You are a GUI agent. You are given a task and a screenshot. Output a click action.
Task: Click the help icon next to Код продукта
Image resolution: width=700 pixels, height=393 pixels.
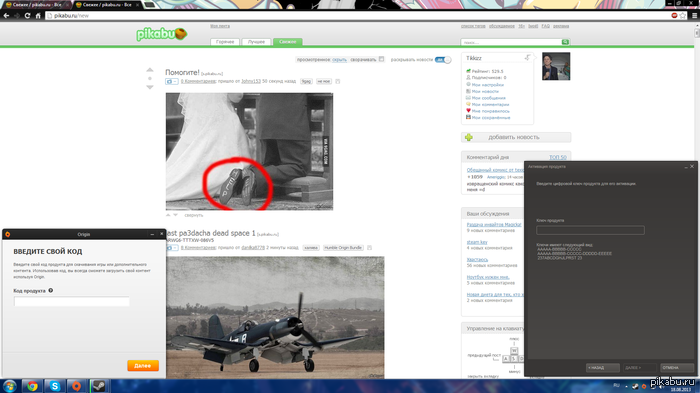(x=51, y=290)
